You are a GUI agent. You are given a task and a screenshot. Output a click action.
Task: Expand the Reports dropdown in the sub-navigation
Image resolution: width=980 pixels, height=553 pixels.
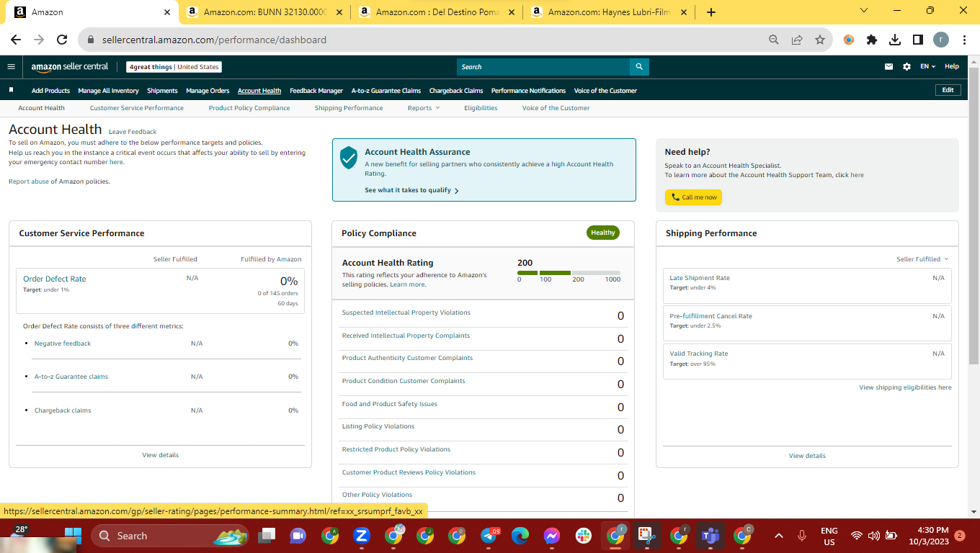pos(423,108)
